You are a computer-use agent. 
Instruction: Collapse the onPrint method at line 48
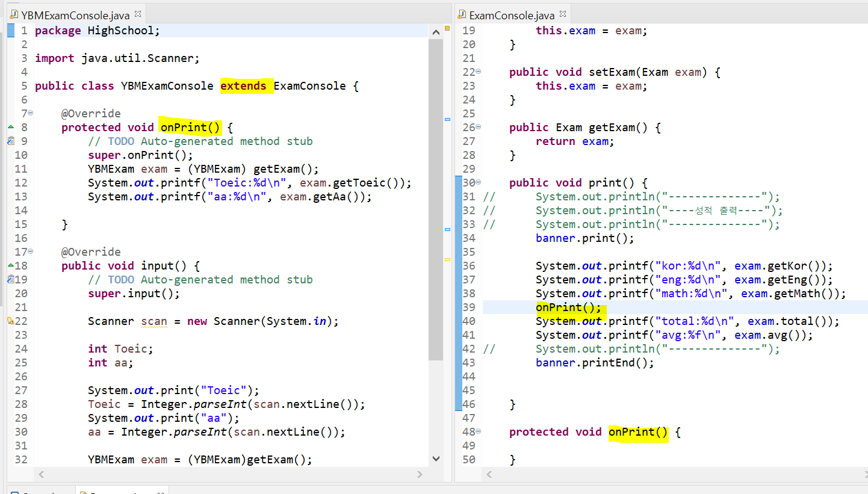click(479, 431)
